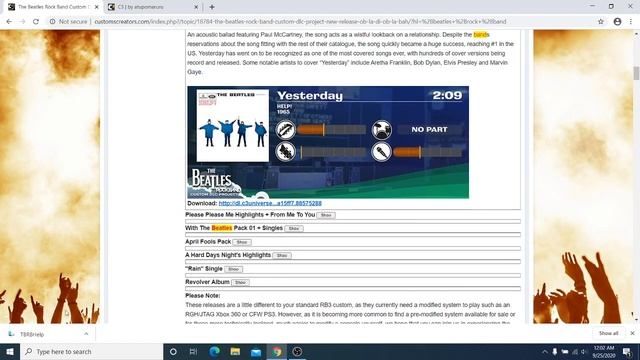Image resolution: width=640 pixels, height=360 pixels.
Task: Click the highlighted word Beatles
Action: [x=222, y=228]
